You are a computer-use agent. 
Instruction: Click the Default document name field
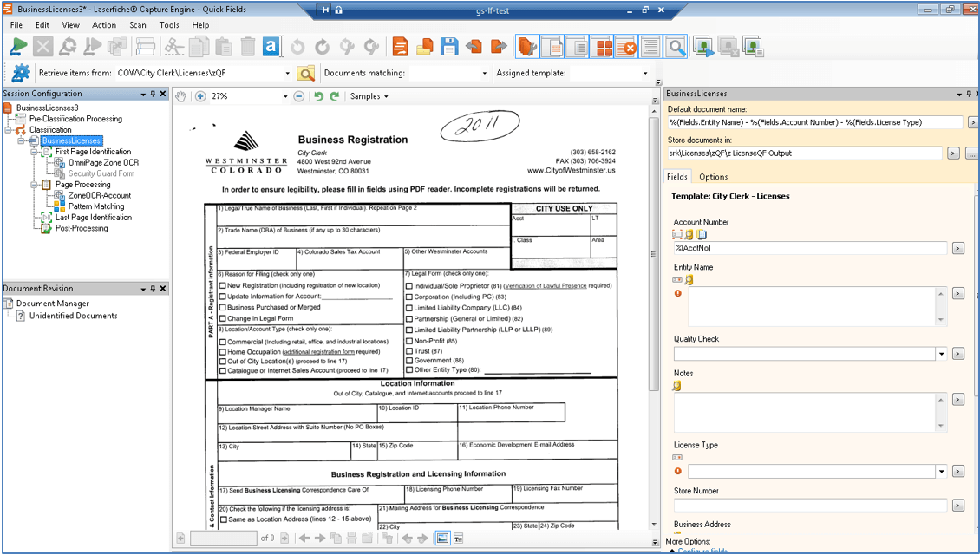815,122
